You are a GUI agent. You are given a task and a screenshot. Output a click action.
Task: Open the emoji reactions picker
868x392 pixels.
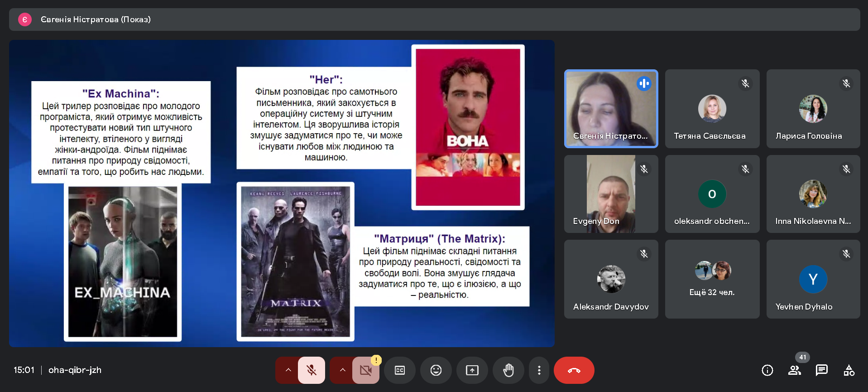(436, 370)
